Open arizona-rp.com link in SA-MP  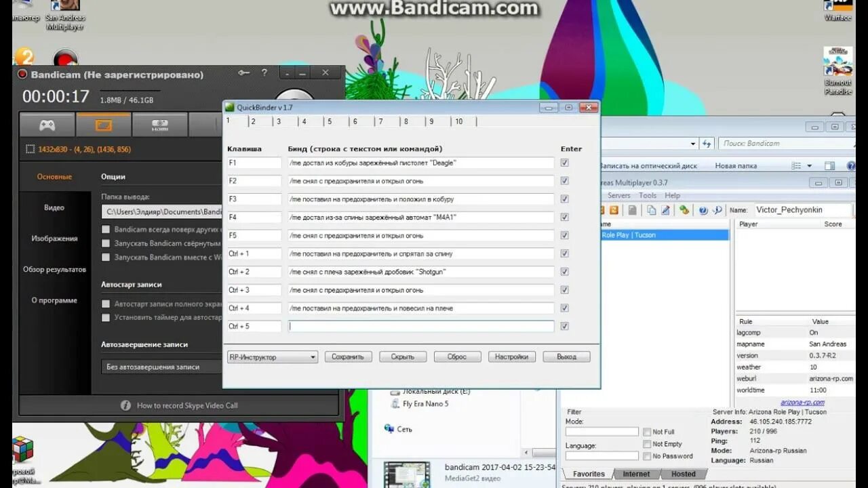(802, 402)
